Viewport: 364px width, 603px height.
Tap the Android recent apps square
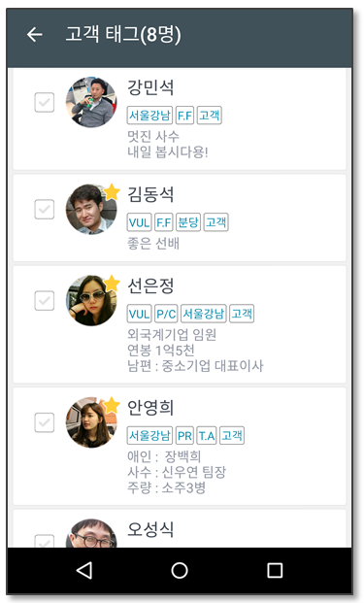(x=275, y=570)
